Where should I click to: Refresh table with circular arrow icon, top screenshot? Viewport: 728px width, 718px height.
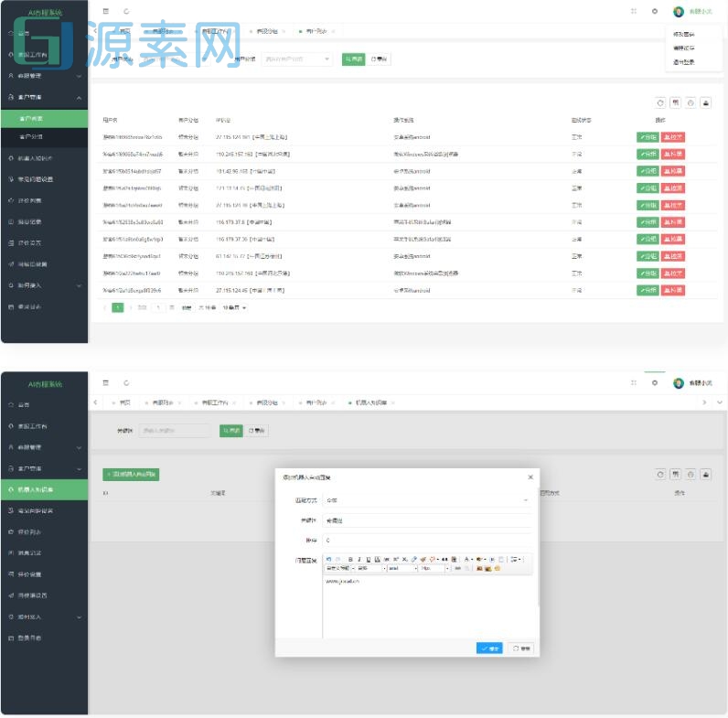click(660, 102)
